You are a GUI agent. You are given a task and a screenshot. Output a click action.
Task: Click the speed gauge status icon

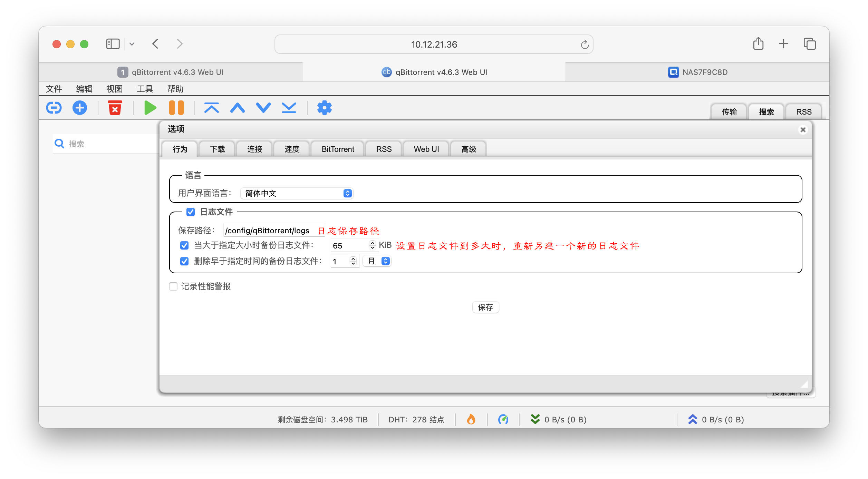tap(503, 419)
